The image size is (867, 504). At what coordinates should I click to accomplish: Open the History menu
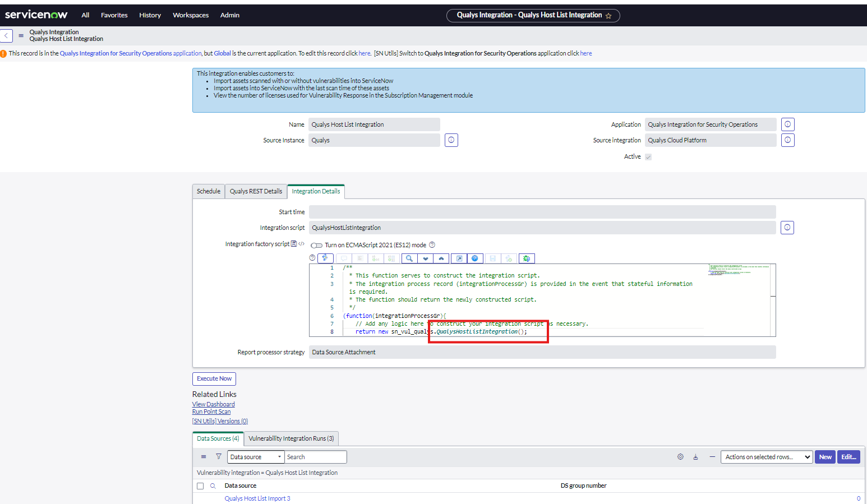click(150, 15)
